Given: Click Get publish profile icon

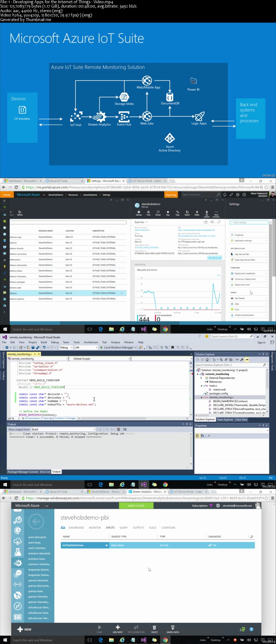Looking at the screenshot, I should [x=207, y=214].
